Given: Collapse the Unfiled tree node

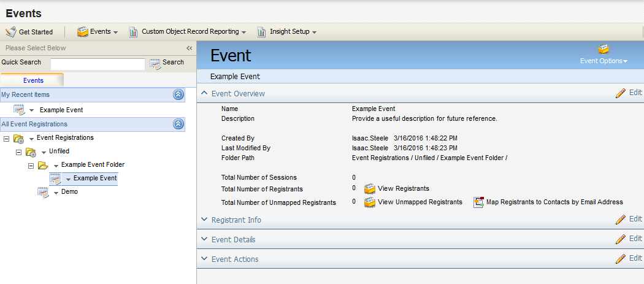Looking at the screenshot, I should coord(18,152).
